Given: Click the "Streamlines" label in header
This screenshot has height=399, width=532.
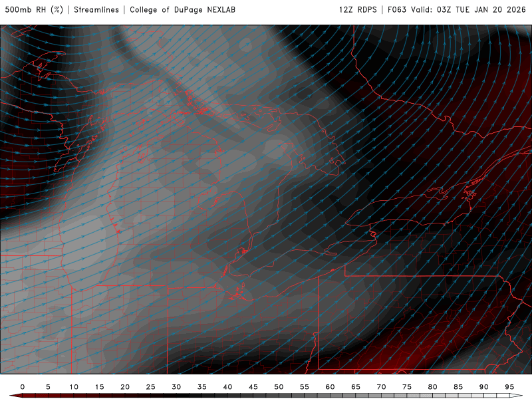Looking at the screenshot, I should pyautogui.click(x=96, y=9).
